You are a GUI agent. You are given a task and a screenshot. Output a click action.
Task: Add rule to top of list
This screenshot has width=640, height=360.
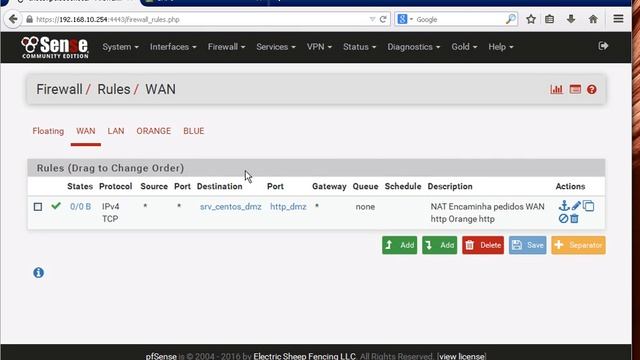coord(400,245)
